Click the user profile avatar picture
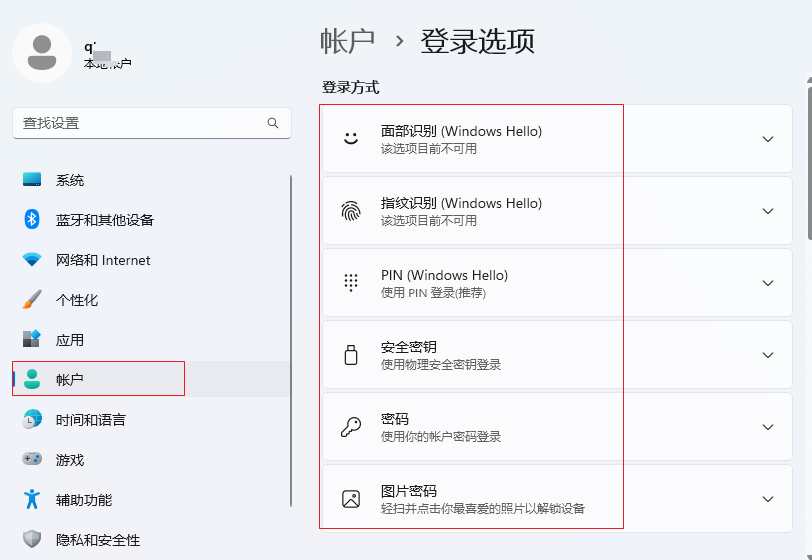The height and width of the screenshot is (560, 812). pyautogui.click(x=42, y=53)
